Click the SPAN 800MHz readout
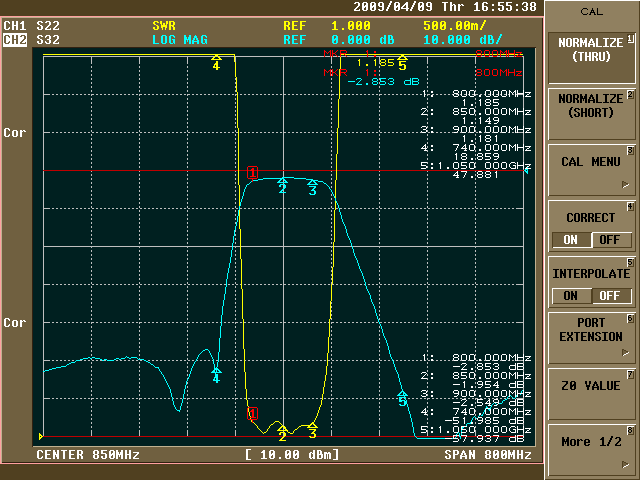The image size is (640, 480). point(488,455)
